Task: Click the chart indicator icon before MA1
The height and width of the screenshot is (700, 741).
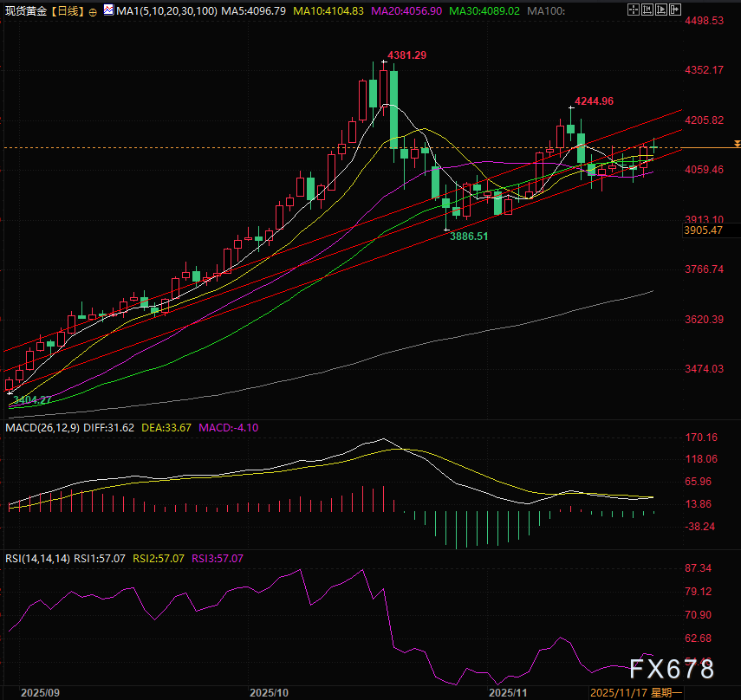Action: pos(107,11)
